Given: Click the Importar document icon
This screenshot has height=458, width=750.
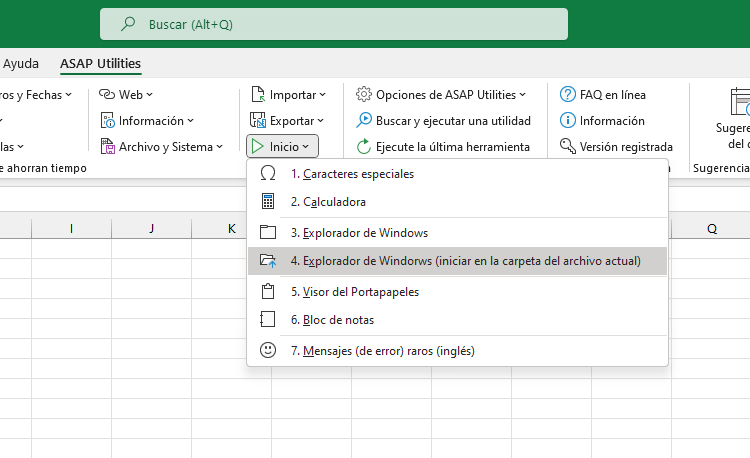Looking at the screenshot, I should pos(258,95).
